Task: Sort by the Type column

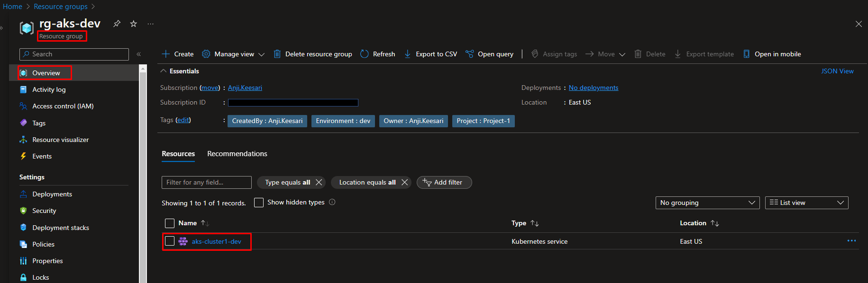Action: 525,223
